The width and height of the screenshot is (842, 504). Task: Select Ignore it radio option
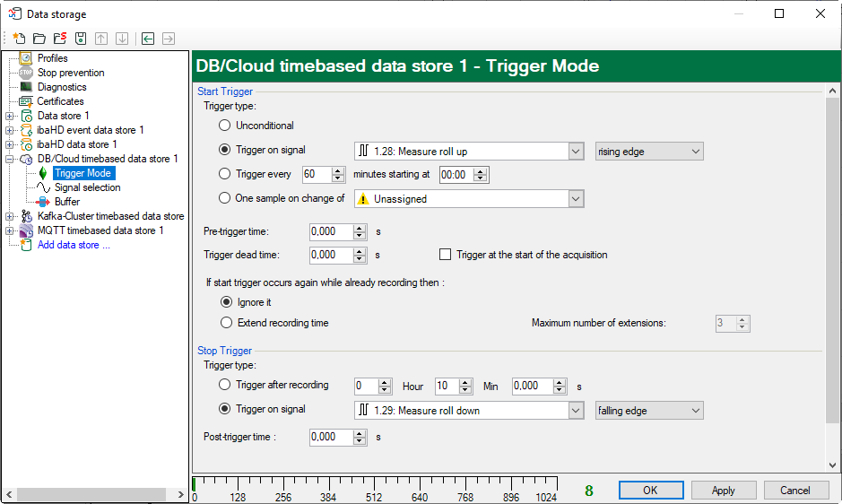click(x=227, y=302)
